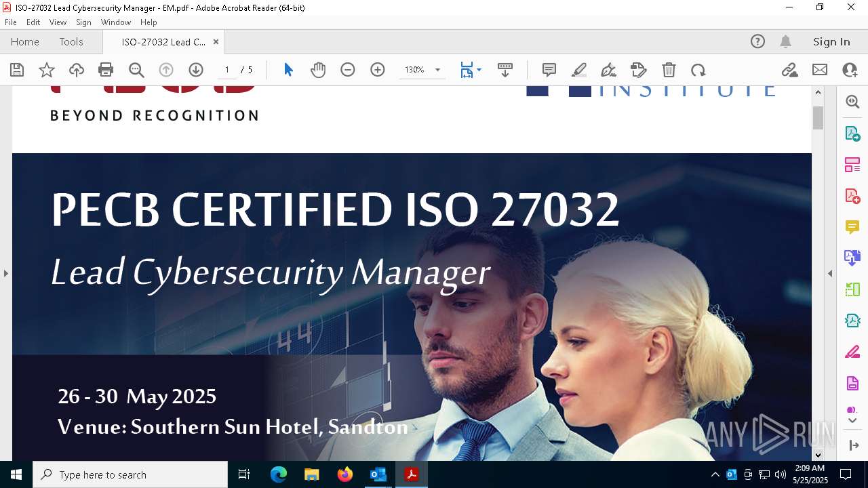Close the ISO-27032 Lead document tab
868x488 pixels.
(x=216, y=41)
